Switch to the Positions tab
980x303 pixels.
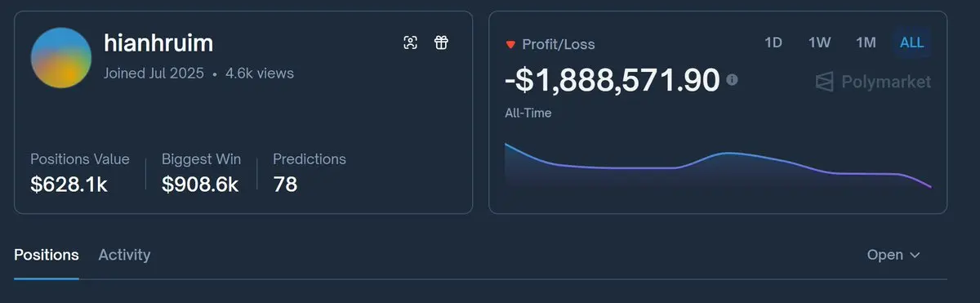point(47,255)
